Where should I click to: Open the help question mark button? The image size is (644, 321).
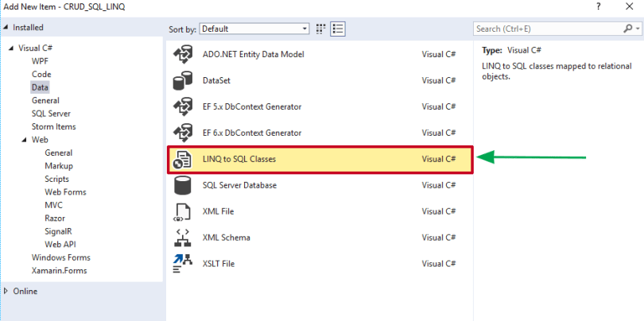(x=599, y=6)
